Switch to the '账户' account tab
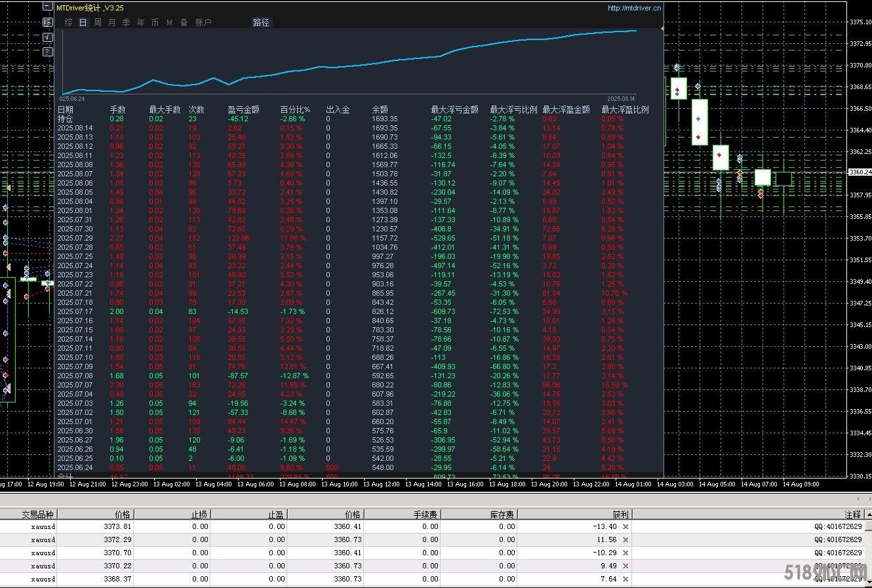Screen dimensions: 872x588 (x=203, y=22)
